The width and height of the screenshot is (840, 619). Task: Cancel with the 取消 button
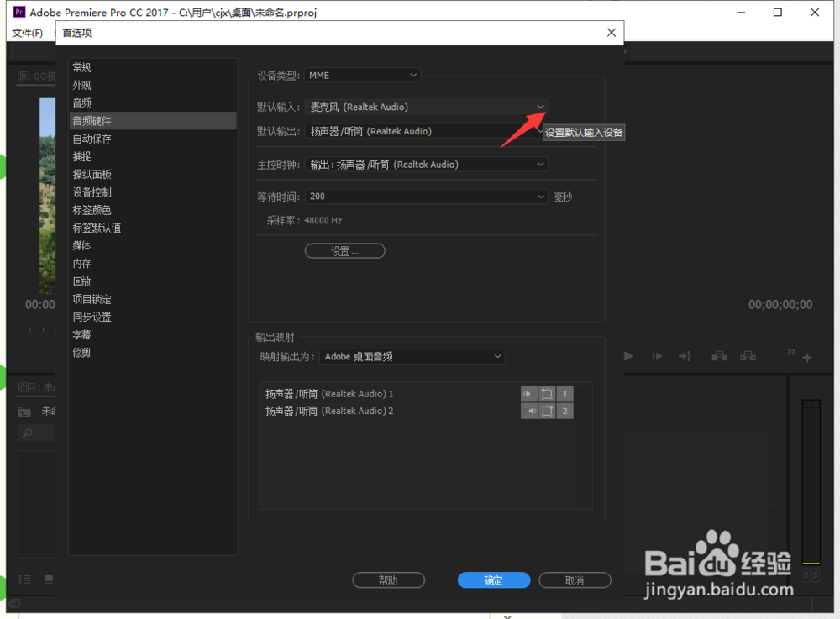coord(575,580)
